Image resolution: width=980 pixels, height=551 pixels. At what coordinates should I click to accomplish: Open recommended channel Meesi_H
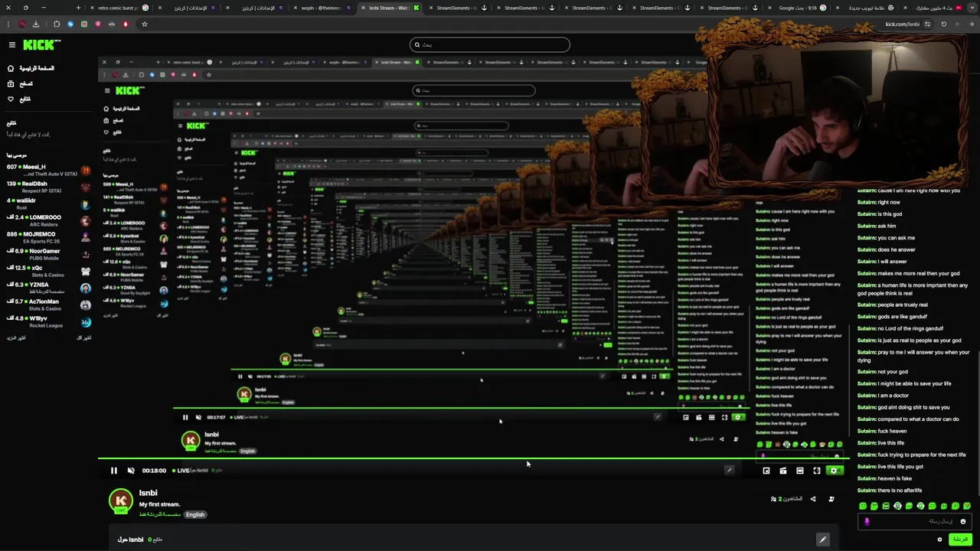point(48,170)
